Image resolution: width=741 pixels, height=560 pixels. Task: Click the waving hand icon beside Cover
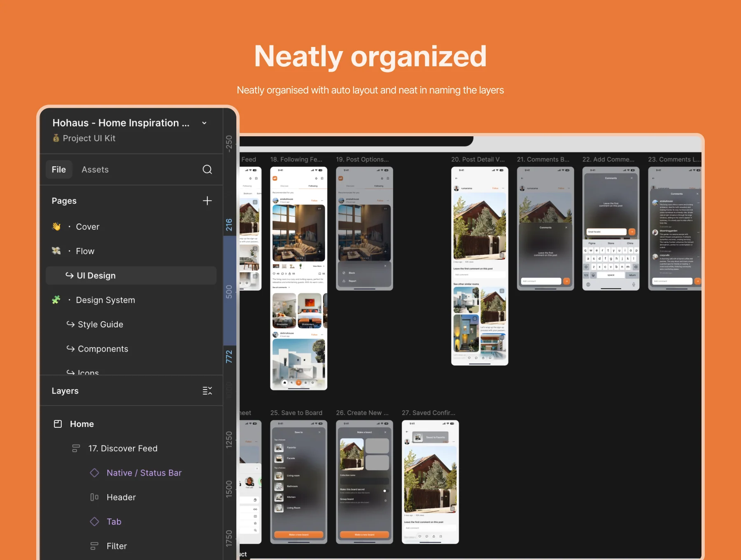56,226
